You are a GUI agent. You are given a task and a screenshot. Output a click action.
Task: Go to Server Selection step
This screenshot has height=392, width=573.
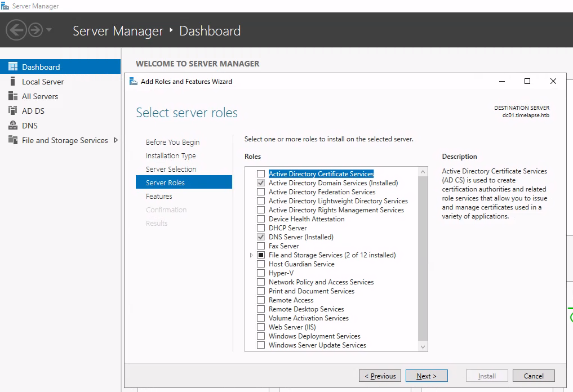click(x=171, y=169)
